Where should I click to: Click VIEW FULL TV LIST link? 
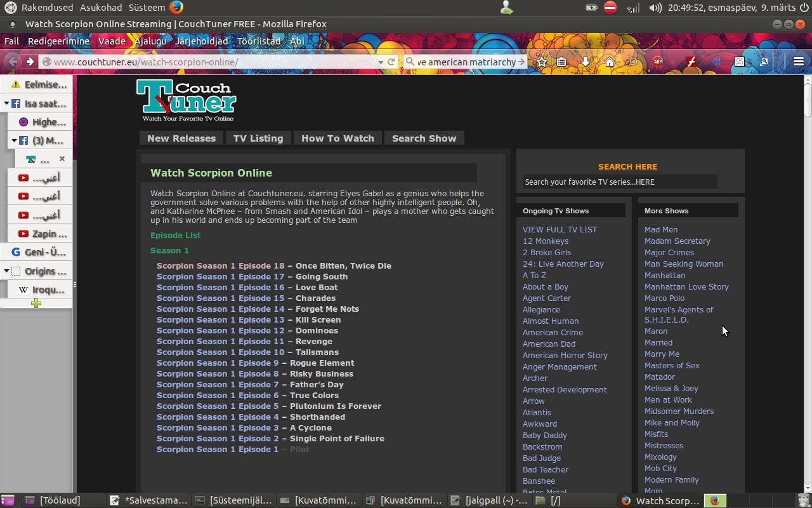(560, 230)
